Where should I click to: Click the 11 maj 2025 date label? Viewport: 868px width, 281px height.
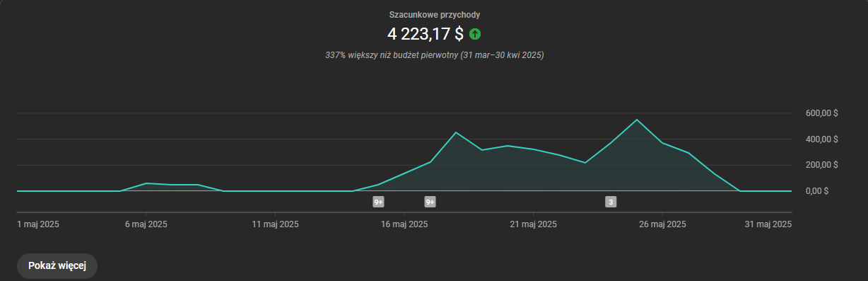(275, 224)
